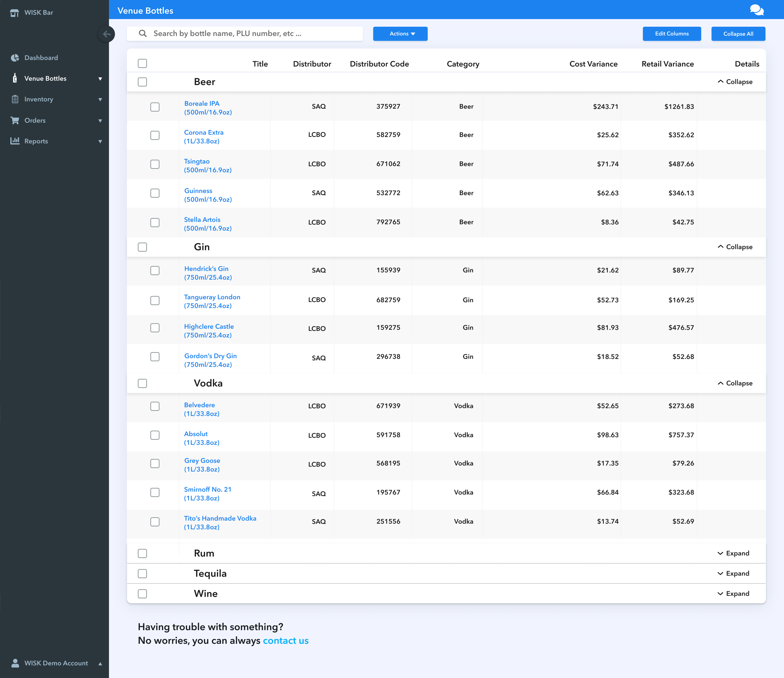
Task: Click the WISK Demo Account user icon
Action: [15, 663]
